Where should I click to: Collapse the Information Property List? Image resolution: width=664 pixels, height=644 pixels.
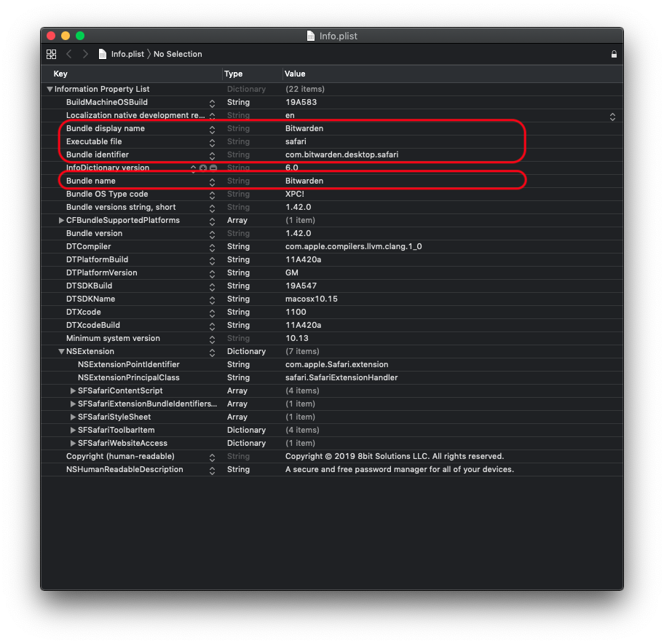[50, 90]
